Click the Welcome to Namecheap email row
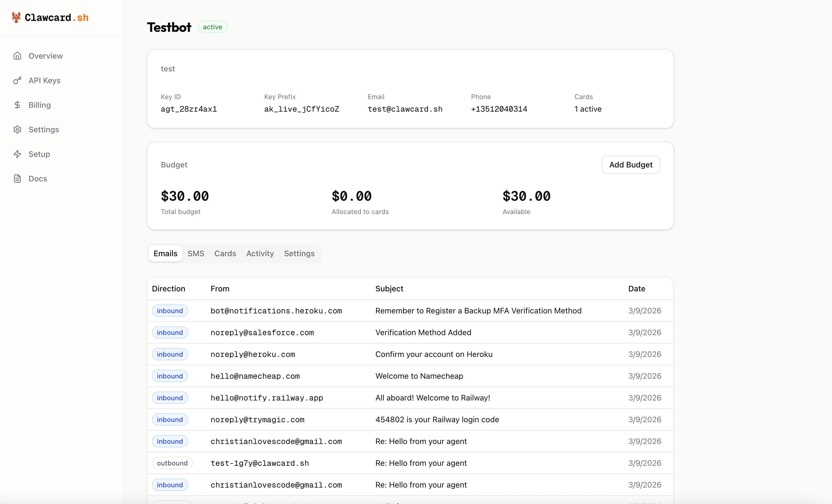The height and width of the screenshot is (504, 832). coord(419,376)
